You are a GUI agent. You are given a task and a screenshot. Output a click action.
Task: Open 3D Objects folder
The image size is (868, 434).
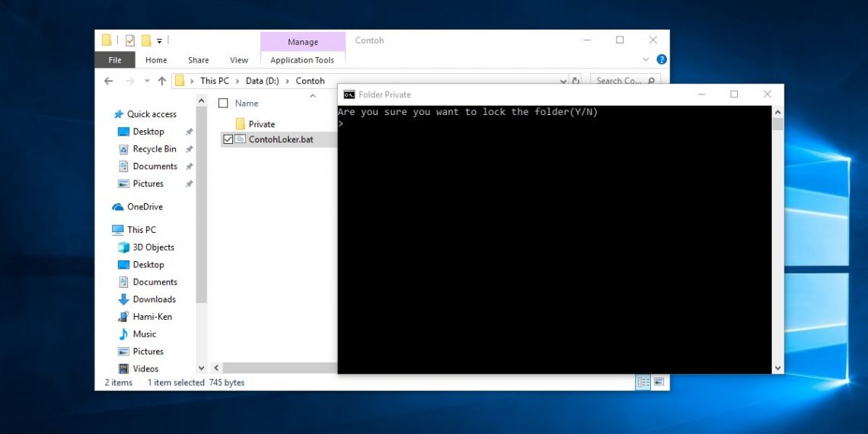pos(147,247)
